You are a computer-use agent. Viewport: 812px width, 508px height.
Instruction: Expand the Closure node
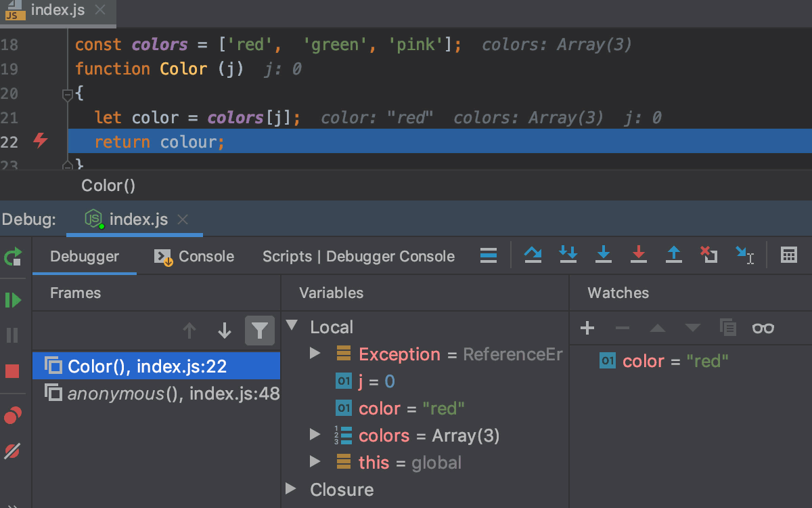(291, 489)
